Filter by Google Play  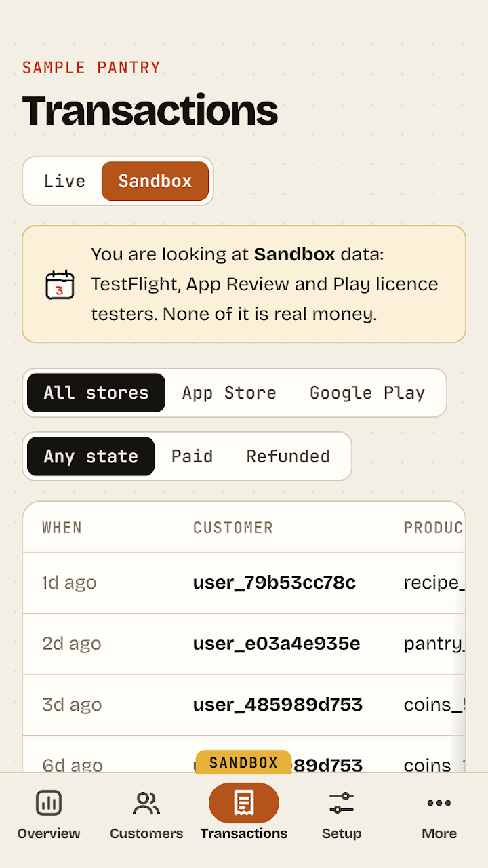(367, 393)
